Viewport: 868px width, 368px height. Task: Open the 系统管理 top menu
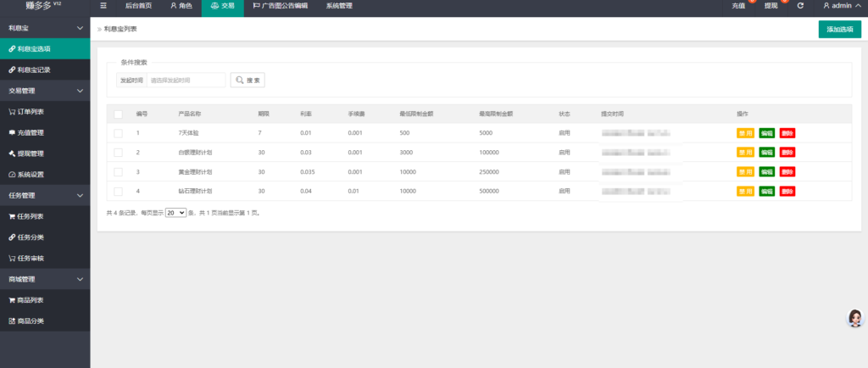[339, 6]
